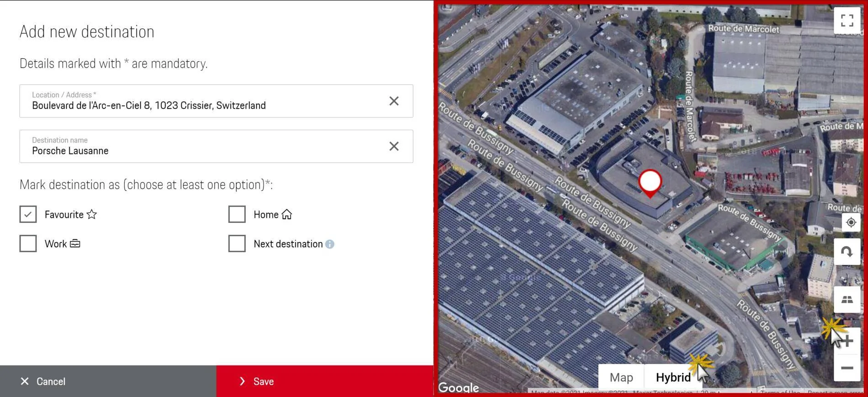Clear the Destination name field
Image resolution: width=868 pixels, height=397 pixels.
click(x=394, y=146)
